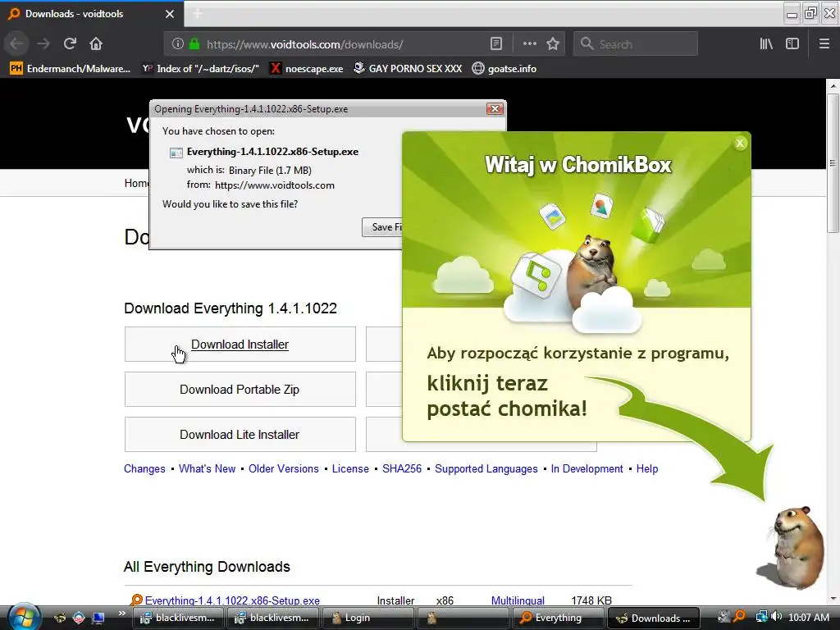840x630 pixels.
Task: Open the In Development link
Action: pos(587,468)
